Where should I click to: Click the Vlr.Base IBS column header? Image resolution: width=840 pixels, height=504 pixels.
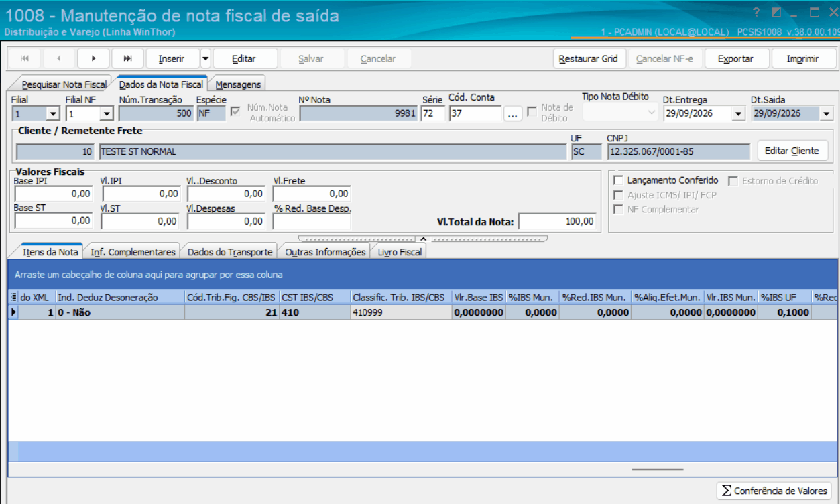pos(479,297)
